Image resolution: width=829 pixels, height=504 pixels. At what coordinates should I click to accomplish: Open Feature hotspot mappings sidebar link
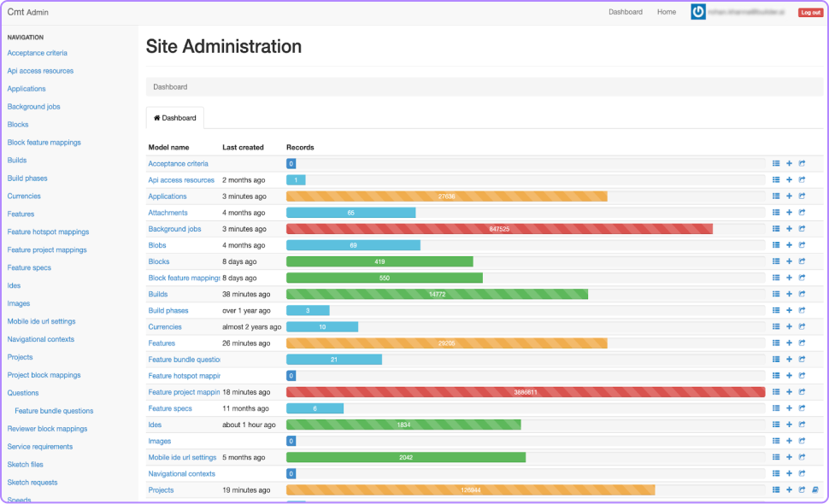click(48, 231)
